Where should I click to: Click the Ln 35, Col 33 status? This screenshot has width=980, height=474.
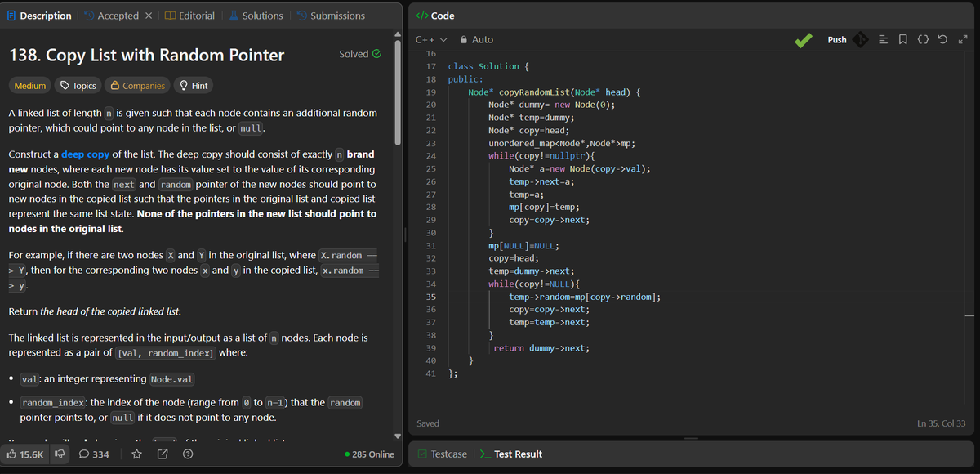[942, 423]
